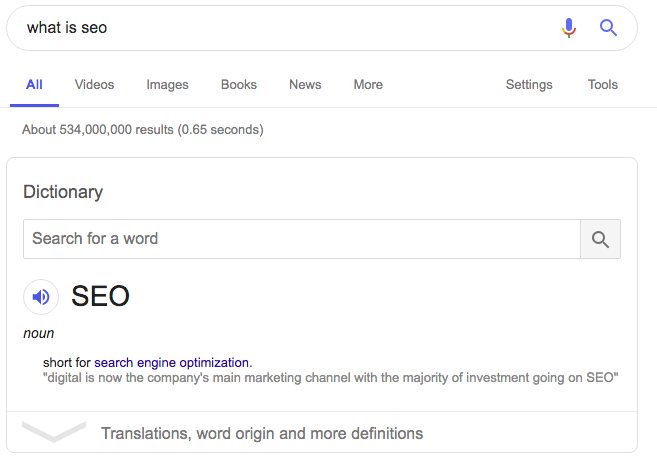Select the All results tab
The image size is (657, 458).
(x=34, y=85)
